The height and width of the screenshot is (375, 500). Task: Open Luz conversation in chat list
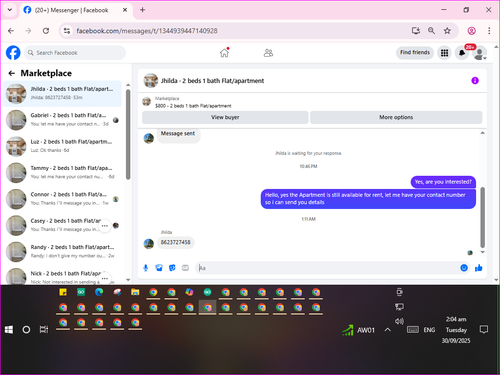coord(63,146)
